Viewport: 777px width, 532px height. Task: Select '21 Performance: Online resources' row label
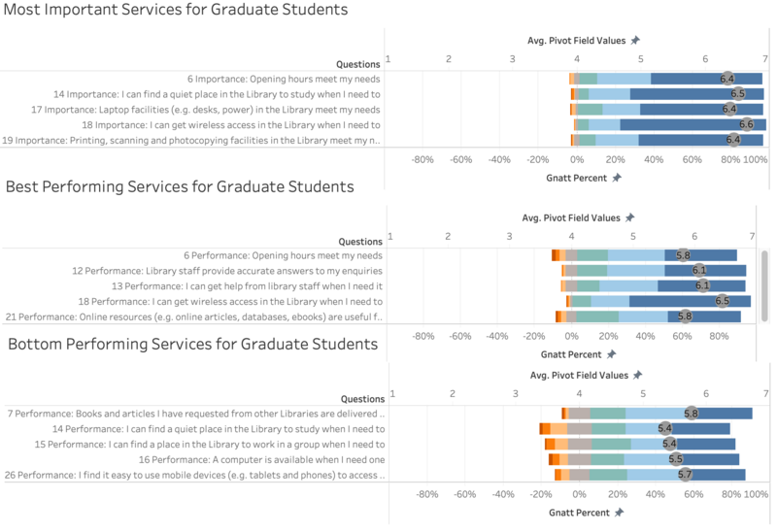[193, 317]
